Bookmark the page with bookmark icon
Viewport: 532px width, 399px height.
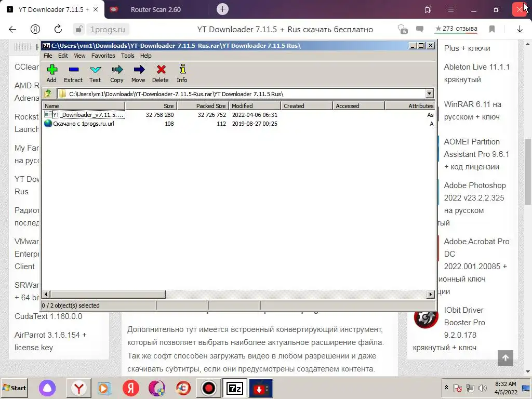point(492,29)
